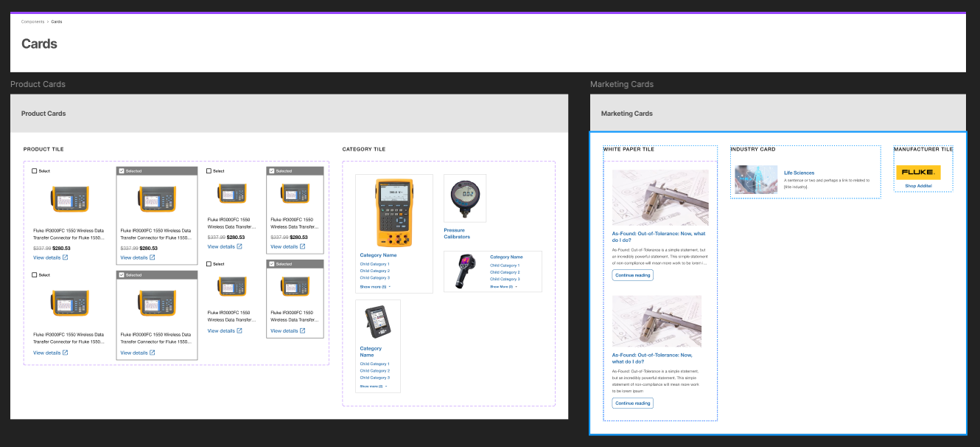Click Continue reading on second white paper card
This screenshot has width=980, height=447.
[x=631, y=403]
